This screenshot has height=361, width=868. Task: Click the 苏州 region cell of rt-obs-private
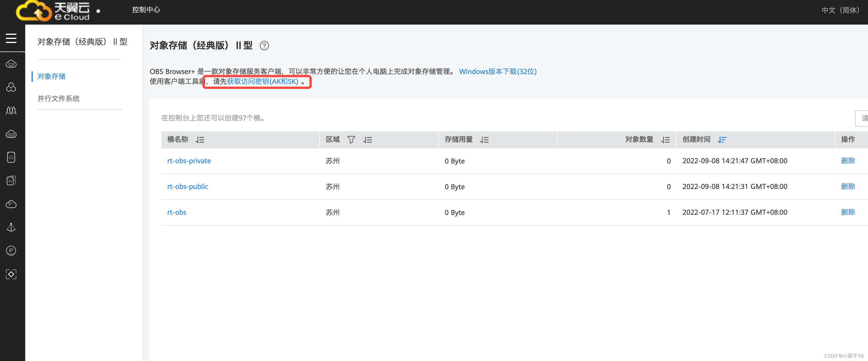coord(333,161)
